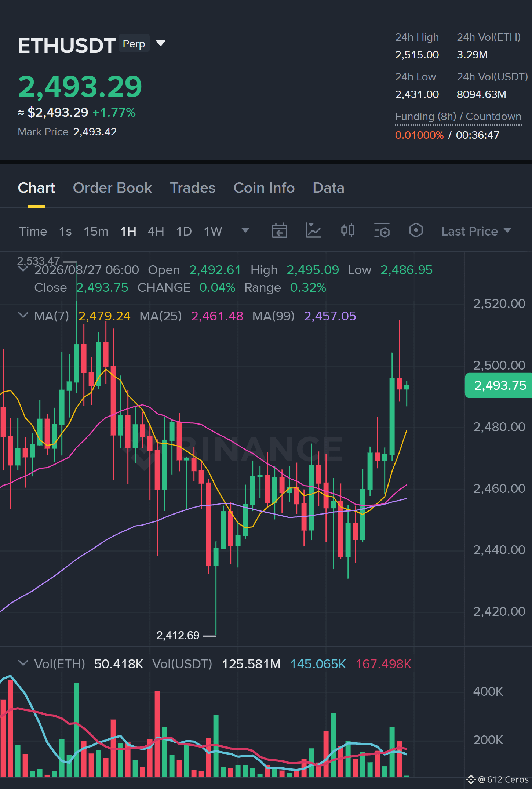The image size is (532, 789).
Task: Open the line chart indicators icon
Action: click(x=313, y=231)
